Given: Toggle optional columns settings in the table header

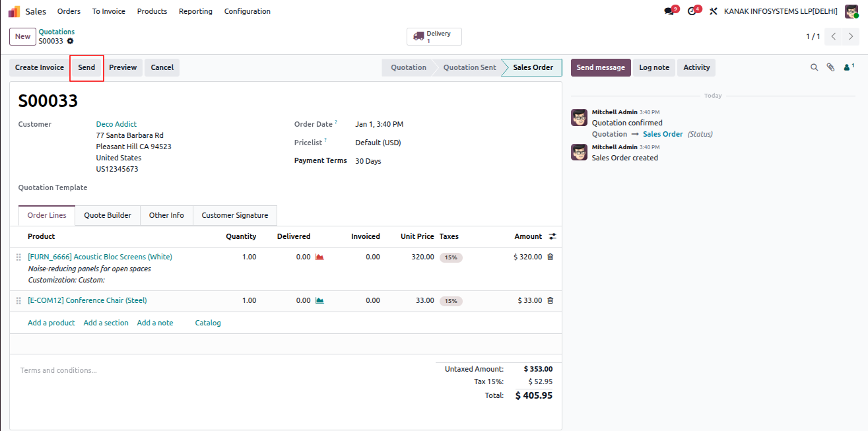Looking at the screenshot, I should [552, 236].
